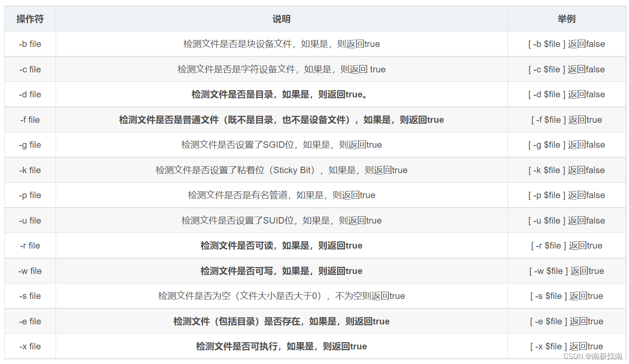Click example "[ -w $file ] 返回true"

coord(566,271)
